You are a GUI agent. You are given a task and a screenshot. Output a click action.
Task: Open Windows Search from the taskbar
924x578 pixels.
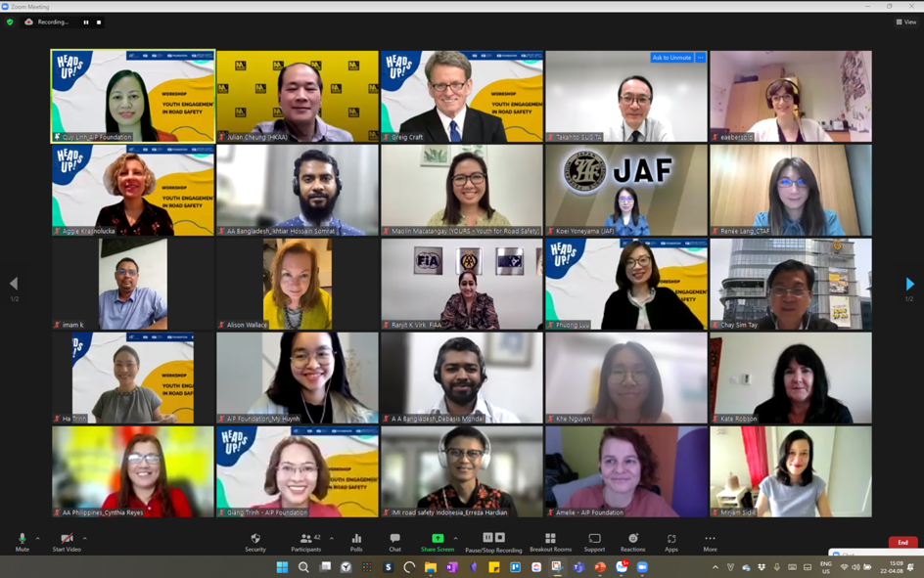click(x=303, y=567)
